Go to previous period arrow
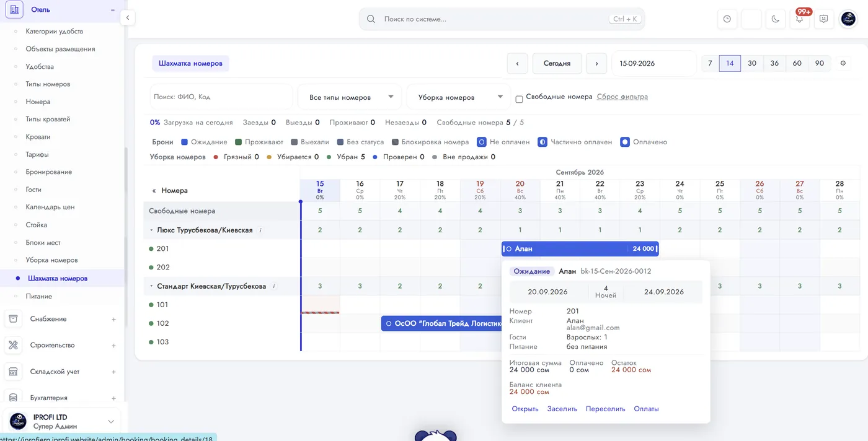868x441 pixels. 517,63
